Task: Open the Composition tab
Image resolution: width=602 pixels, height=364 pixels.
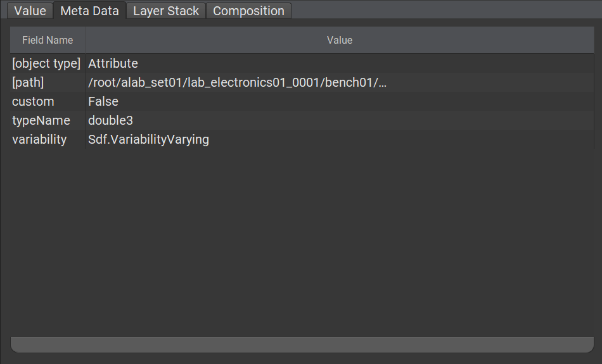Action: [x=248, y=11]
